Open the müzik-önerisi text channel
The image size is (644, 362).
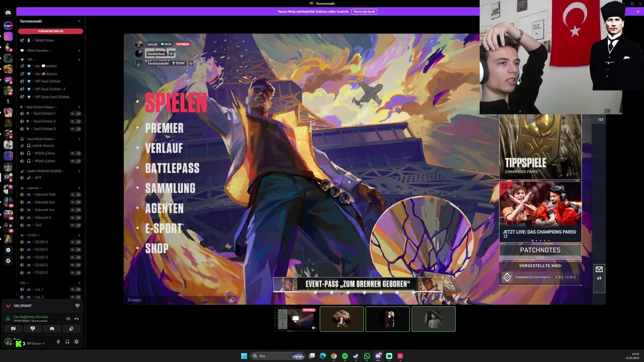[x=50, y=145]
